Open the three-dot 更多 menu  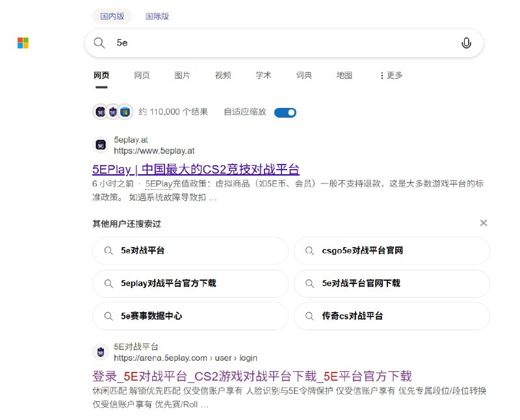pos(391,75)
